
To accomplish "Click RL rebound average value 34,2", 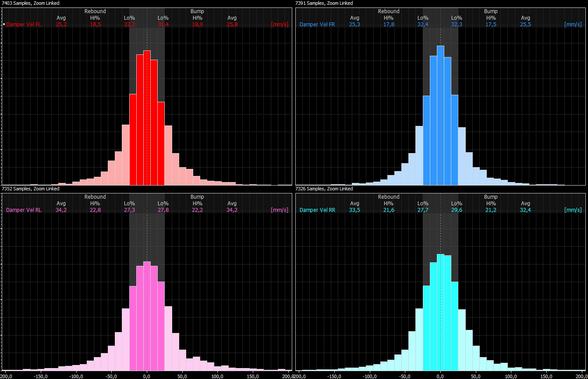I will pyautogui.click(x=61, y=210).
